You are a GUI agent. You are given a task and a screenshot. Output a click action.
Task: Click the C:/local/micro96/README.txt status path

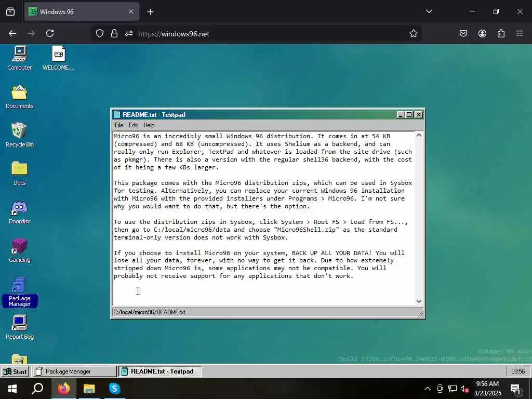(x=149, y=312)
